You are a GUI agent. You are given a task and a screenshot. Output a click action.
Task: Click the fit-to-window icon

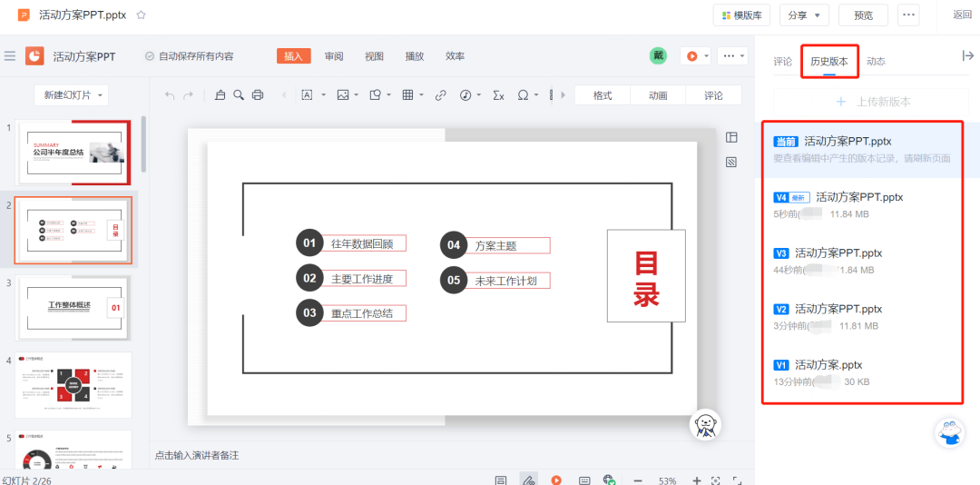[716, 480]
